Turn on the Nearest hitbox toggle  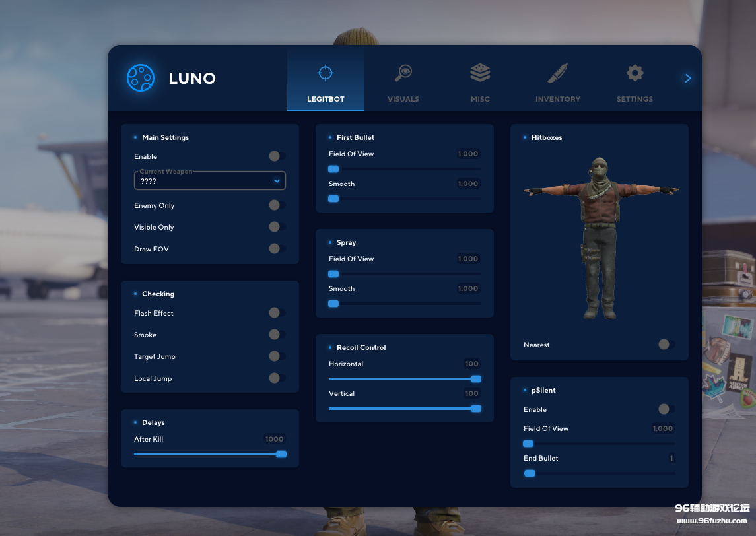[x=666, y=345]
